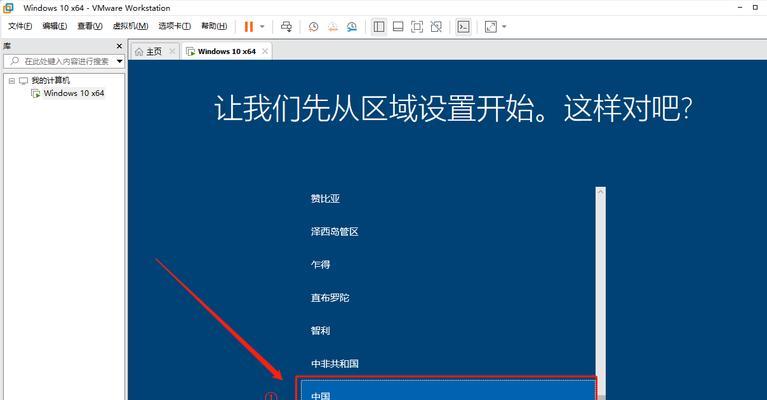The width and height of the screenshot is (767, 400).
Task: Minimize the VMware Workstation window
Action: [x=740, y=7]
